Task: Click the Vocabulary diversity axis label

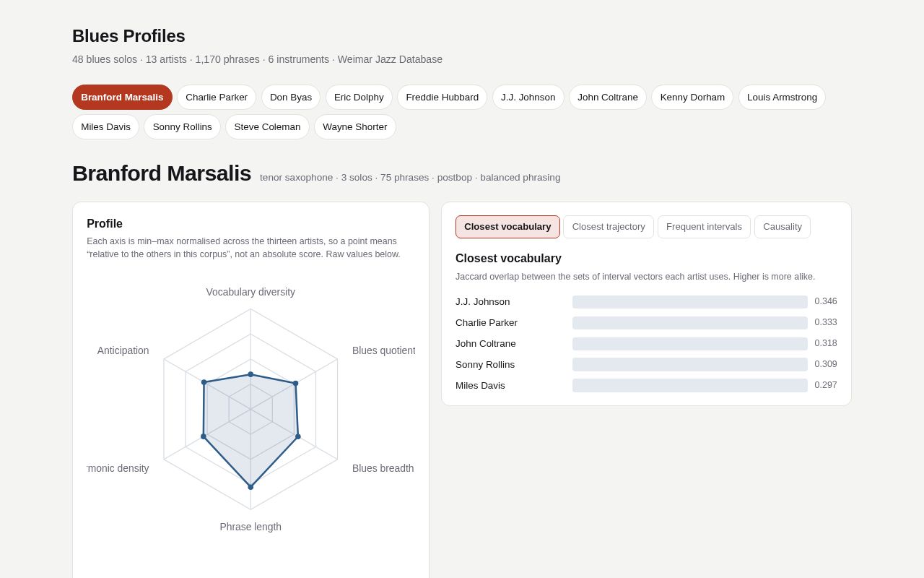Action: (250, 292)
